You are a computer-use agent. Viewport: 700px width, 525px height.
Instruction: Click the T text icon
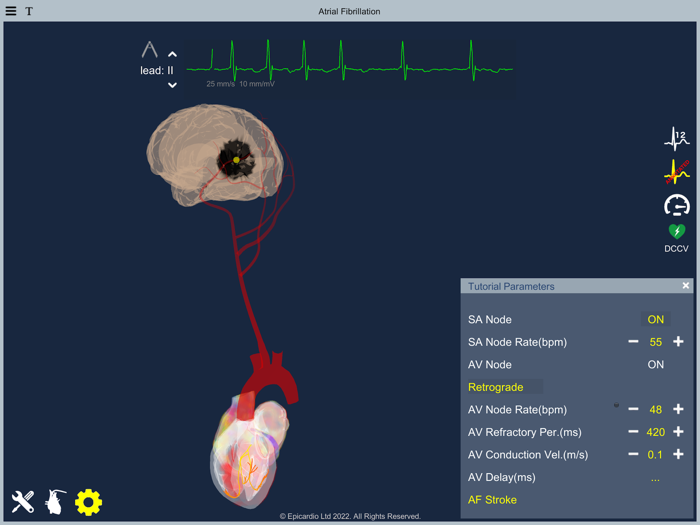pyautogui.click(x=29, y=11)
